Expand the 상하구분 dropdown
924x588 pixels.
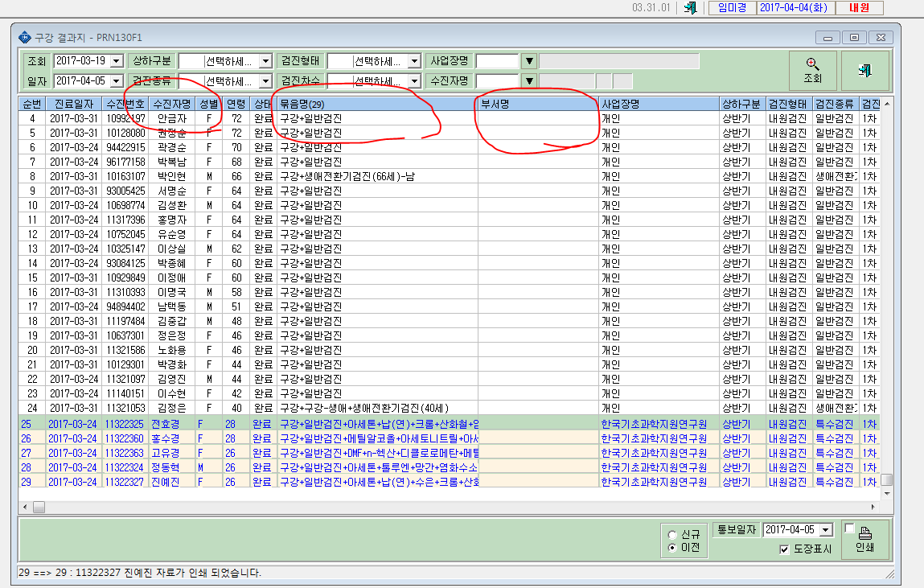coord(265,60)
